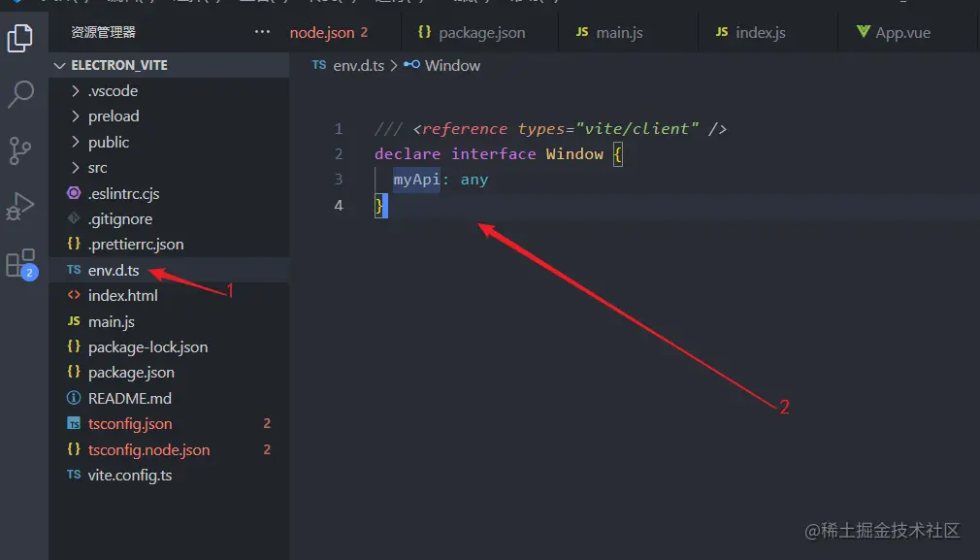Image resolution: width=980 pixels, height=560 pixels.
Task: Open the Run and Debug view
Action: pos(20,207)
